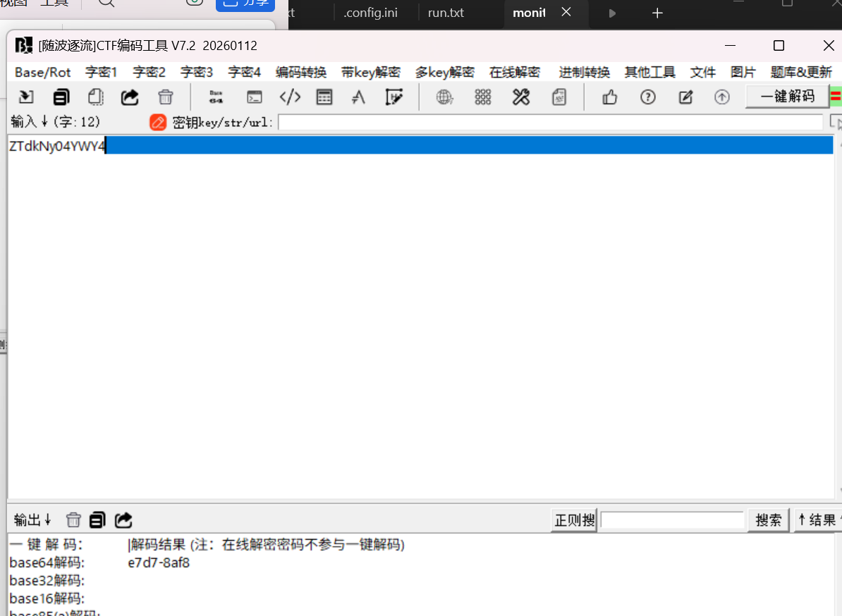
Task: Click the trash icon in the top toolbar
Action: pyautogui.click(x=166, y=97)
